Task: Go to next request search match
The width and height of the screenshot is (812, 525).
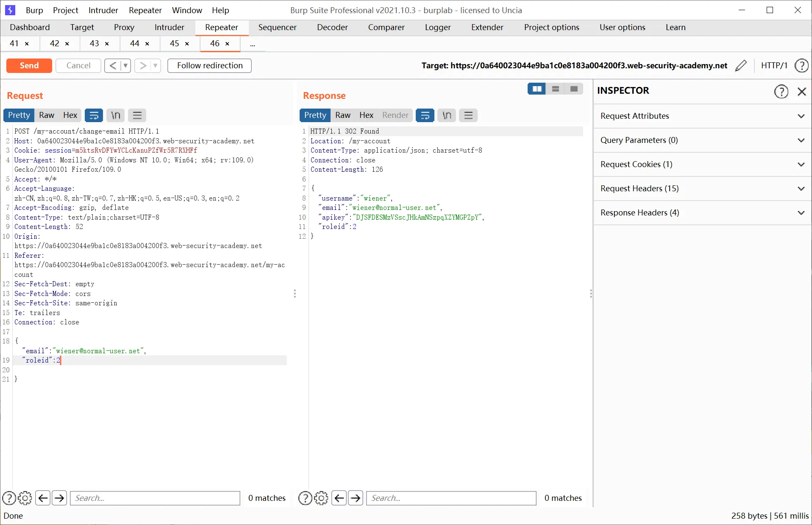Action: (x=59, y=498)
